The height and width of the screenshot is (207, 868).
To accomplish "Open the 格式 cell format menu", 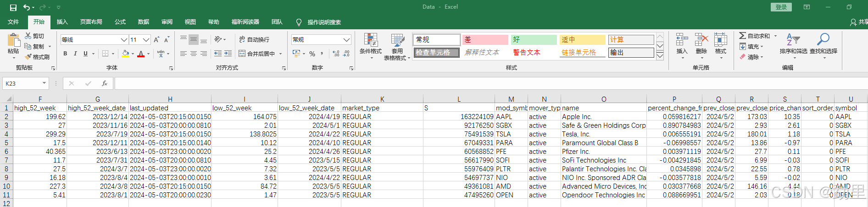I will pyautogui.click(x=720, y=46).
